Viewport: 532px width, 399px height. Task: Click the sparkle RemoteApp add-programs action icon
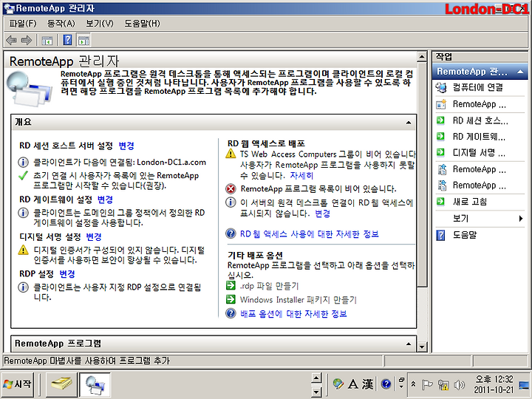[441, 104]
